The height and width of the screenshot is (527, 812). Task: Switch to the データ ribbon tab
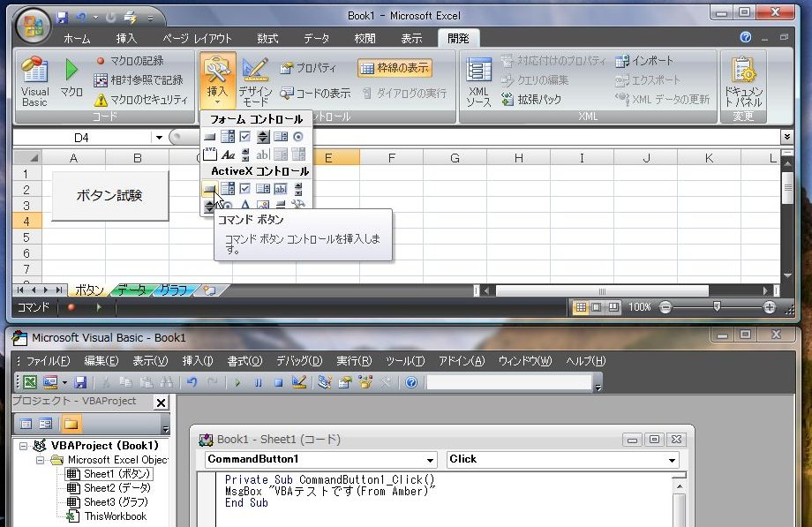coord(316,38)
